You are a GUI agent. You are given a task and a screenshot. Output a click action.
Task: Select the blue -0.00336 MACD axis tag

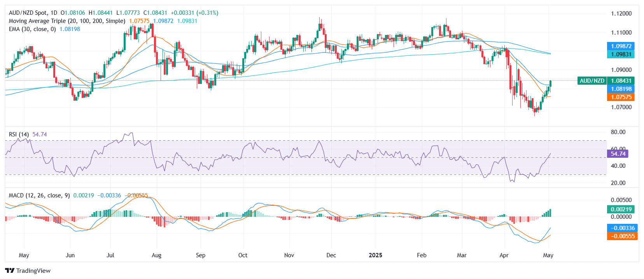tap(622, 228)
